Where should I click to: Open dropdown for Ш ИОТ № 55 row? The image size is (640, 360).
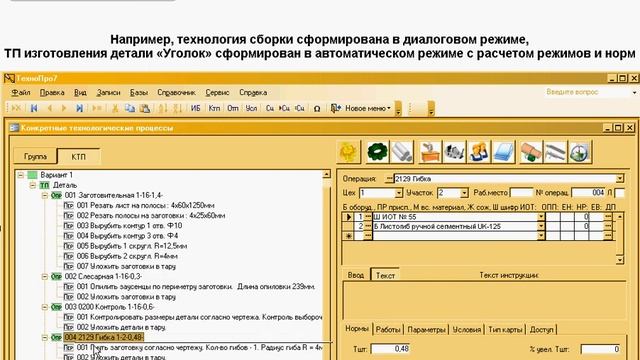tap(541, 217)
